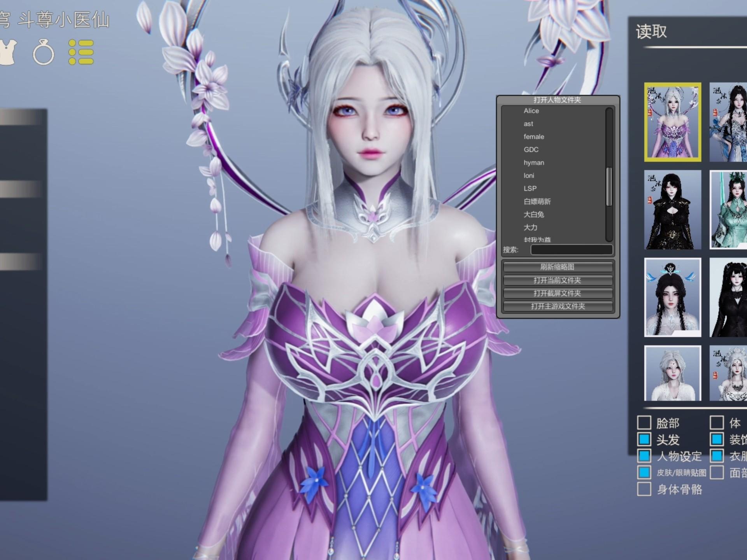Viewport: 747px width, 560px height.
Task: Select the card with blue butterfly headpiece
Action: tap(672, 297)
